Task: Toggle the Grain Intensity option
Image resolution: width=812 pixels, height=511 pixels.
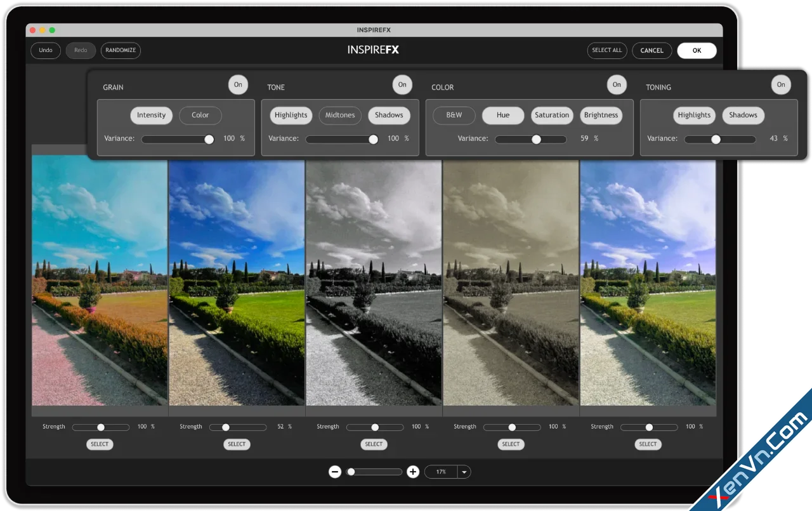Action: pos(151,115)
